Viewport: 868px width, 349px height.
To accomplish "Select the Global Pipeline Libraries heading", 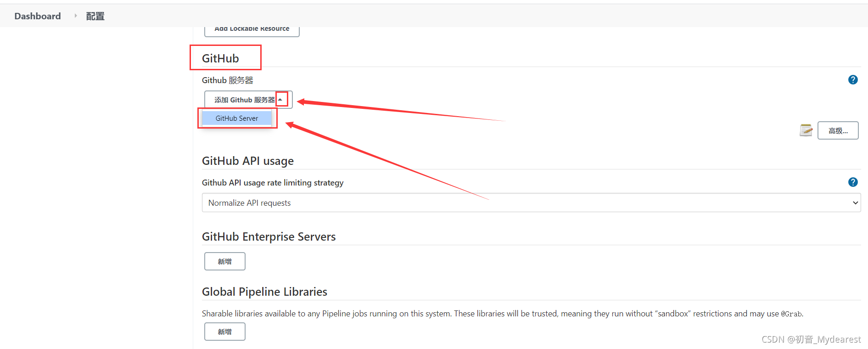I will point(265,292).
